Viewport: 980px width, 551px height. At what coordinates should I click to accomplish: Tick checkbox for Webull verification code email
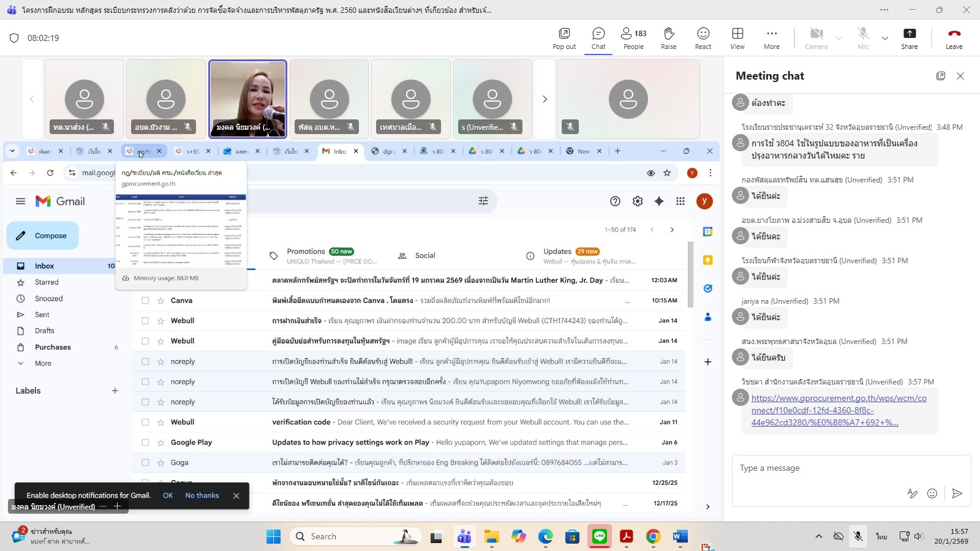pos(145,422)
